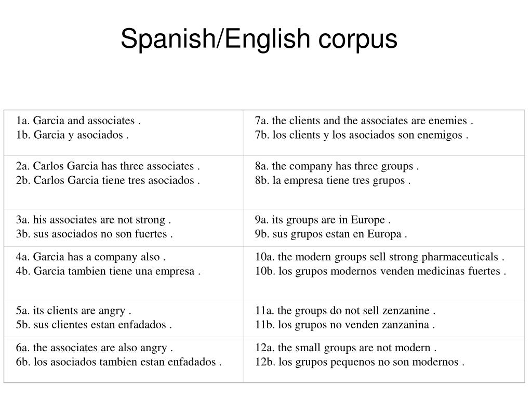Select sentence 10a about modern groups selling pharmaceuticals
Screen dimensions: 532x399
380,257
